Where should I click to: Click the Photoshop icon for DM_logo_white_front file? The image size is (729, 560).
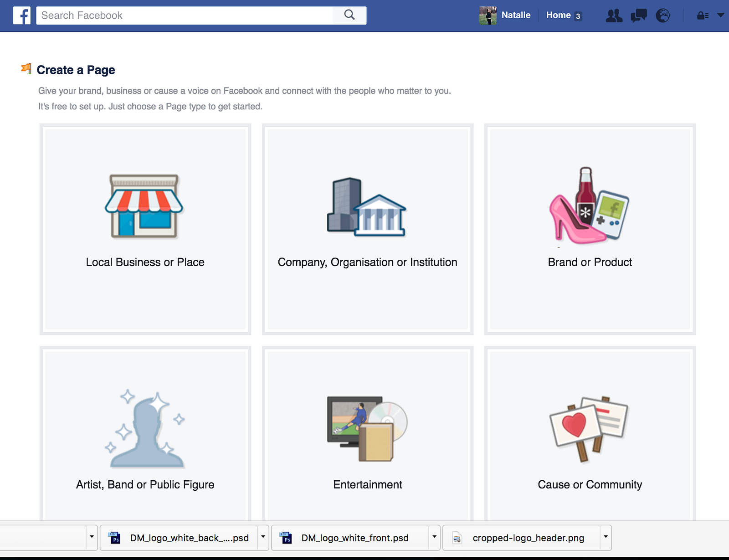click(285, 538)
